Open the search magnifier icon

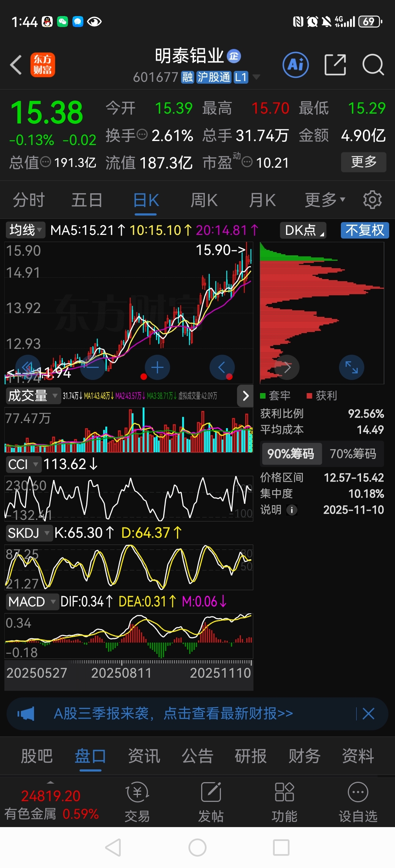click(x=373, y=65)
